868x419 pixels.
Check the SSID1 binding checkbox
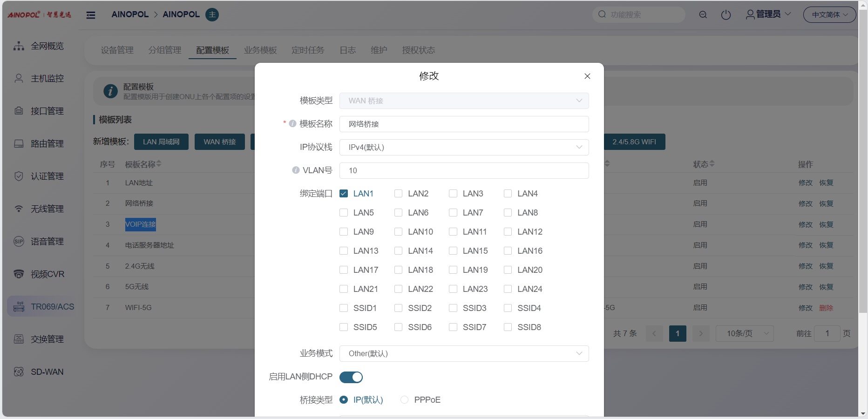[344, 308]
